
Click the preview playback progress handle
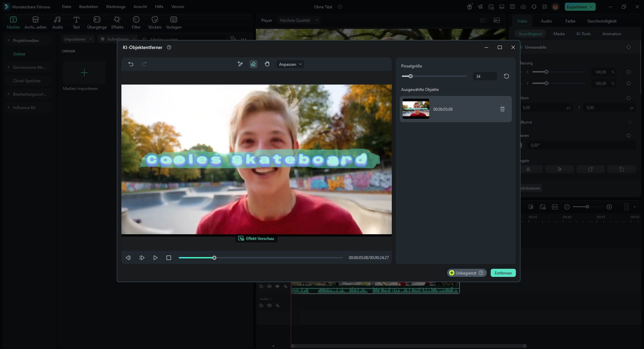coord(214,258)
